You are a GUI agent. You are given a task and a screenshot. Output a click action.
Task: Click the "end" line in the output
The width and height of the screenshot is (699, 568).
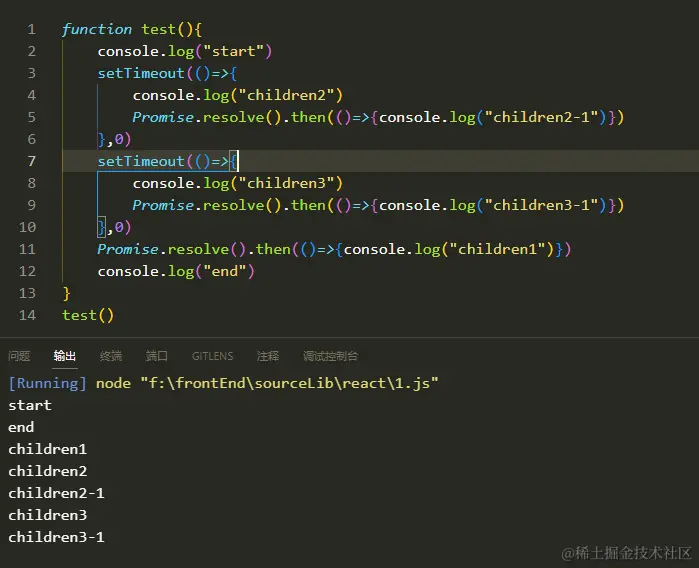click(21, 427)
